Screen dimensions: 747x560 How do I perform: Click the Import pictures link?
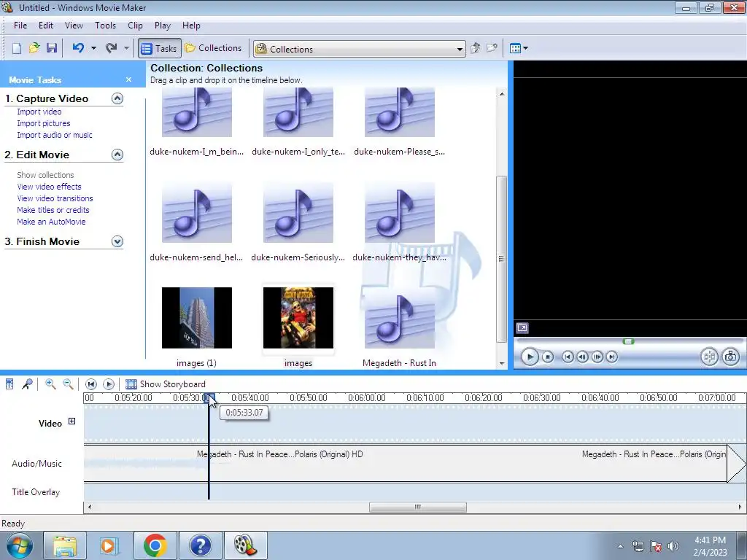(x=43, y=123)
